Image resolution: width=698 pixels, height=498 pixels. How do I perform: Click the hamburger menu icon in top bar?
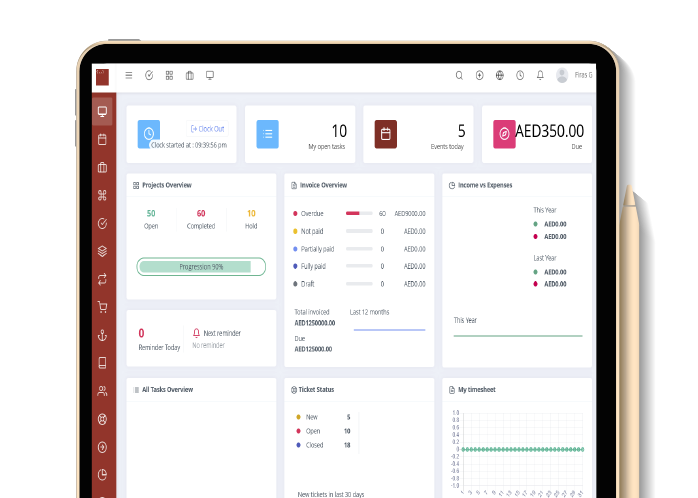pos(128,75)
